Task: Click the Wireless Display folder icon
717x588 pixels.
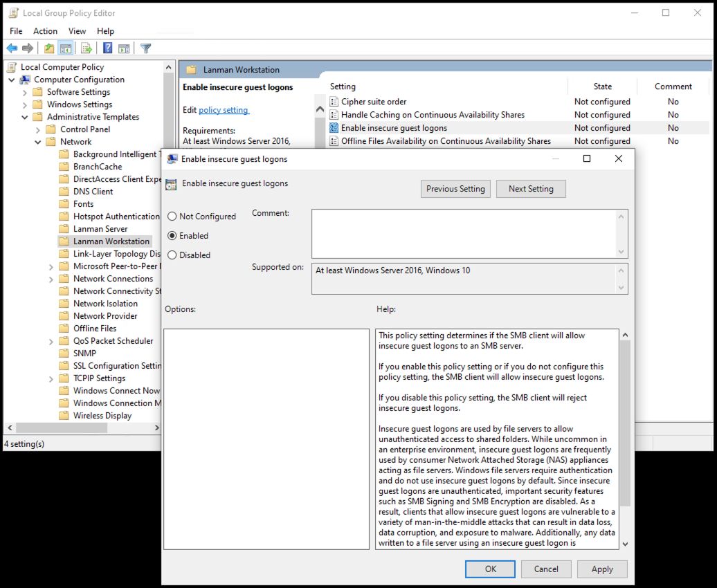Action: [x=64, y=415]
